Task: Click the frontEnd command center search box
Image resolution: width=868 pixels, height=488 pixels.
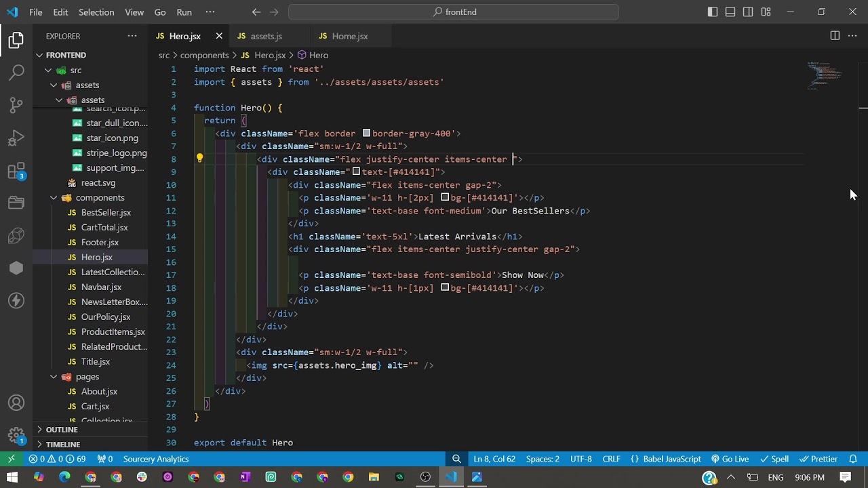Action: click(454, 12)
